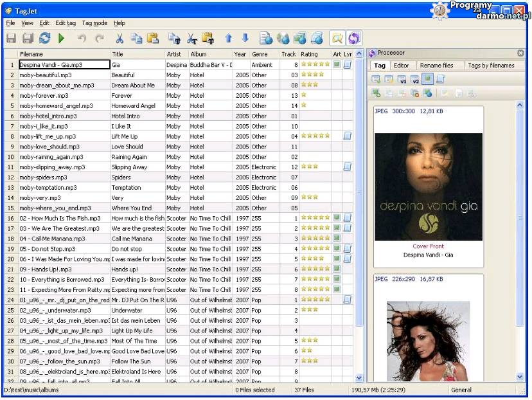The height and width of the screenshot is (400, 532).
Task: Sort list by Filename column header
Action: (x=64, y=55)
